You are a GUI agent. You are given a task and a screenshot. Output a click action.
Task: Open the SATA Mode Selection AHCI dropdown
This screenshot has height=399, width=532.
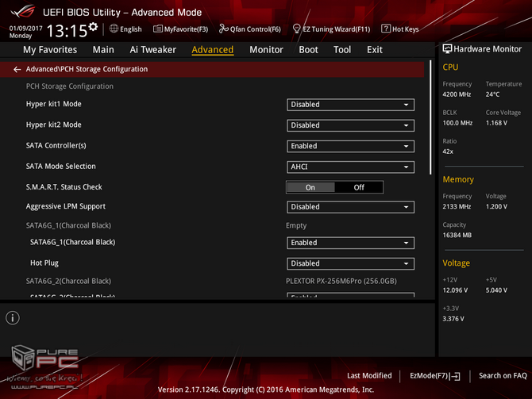(x=350, y=167)
